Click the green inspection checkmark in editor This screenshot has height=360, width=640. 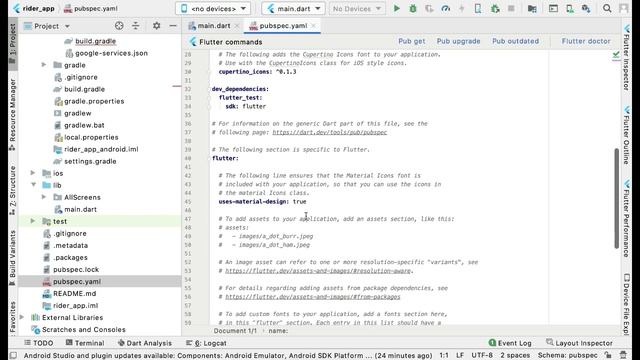616,55
